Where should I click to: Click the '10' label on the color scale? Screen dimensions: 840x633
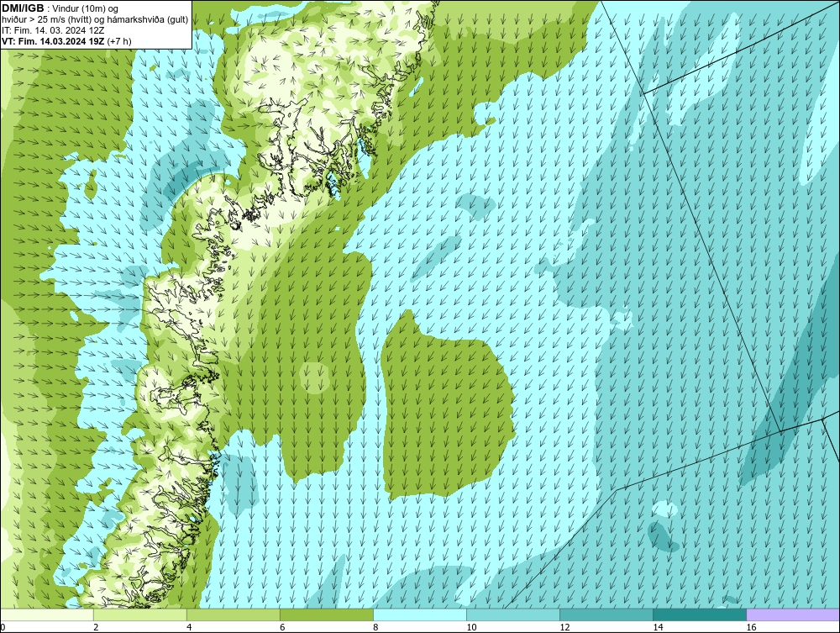pyautogui.click(x=471, y=627)
